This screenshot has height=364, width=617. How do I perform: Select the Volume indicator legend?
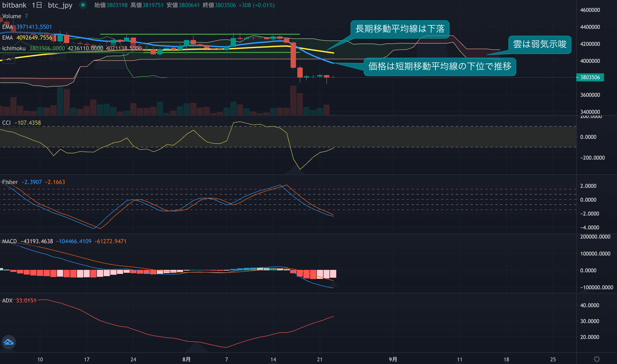[x=12, y=16]
